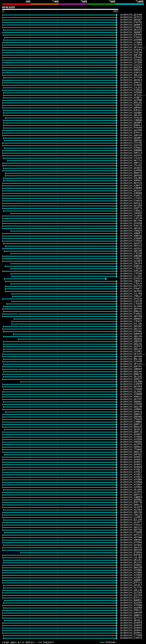Click the yellow in-Query gap triangle marker
Viewport: 146px width, 644px height.
click(x=19, y=642)
